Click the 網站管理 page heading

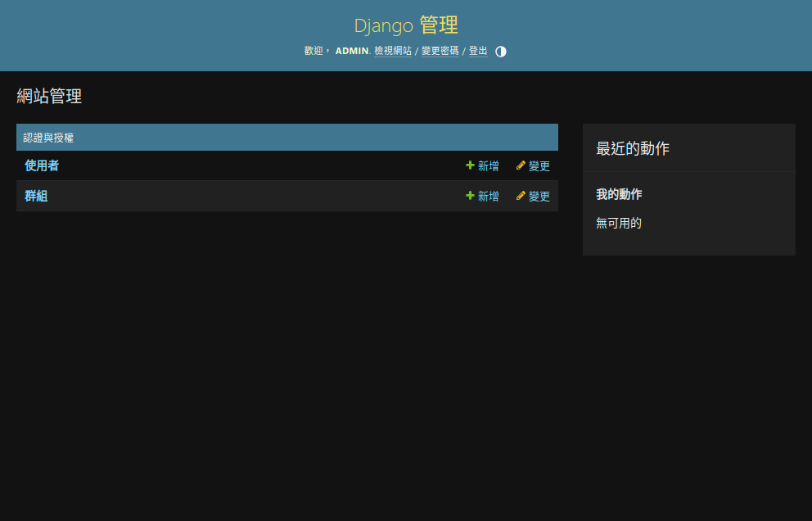pos(49,97)
